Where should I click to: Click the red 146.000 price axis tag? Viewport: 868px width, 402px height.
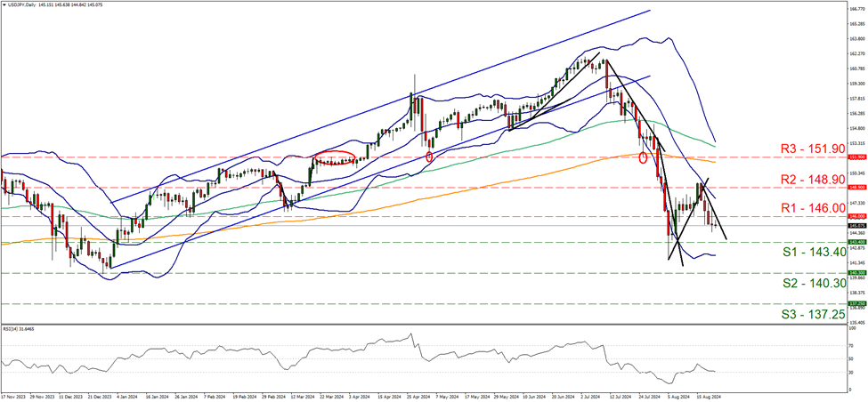(856, 217)
